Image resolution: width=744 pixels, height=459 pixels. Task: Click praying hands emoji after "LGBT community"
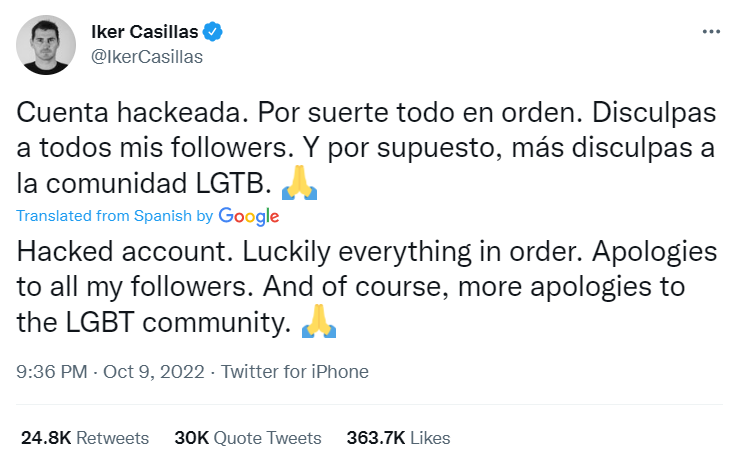click(x=316, y=322)
